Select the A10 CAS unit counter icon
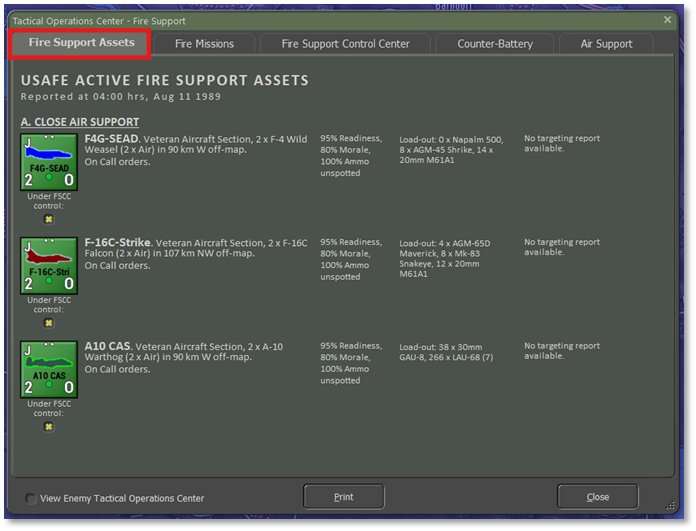696x531 pixels. click(x=49, y=368)
